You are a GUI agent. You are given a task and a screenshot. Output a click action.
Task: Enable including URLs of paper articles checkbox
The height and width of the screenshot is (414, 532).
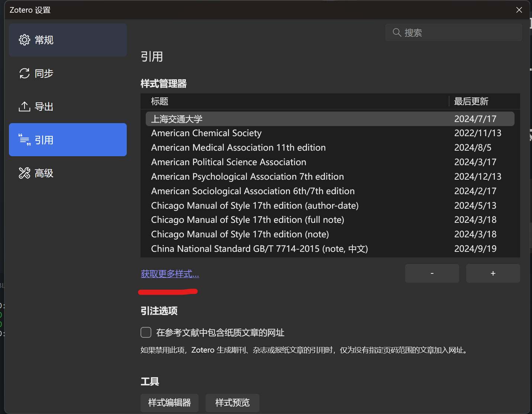pos(146,332)
